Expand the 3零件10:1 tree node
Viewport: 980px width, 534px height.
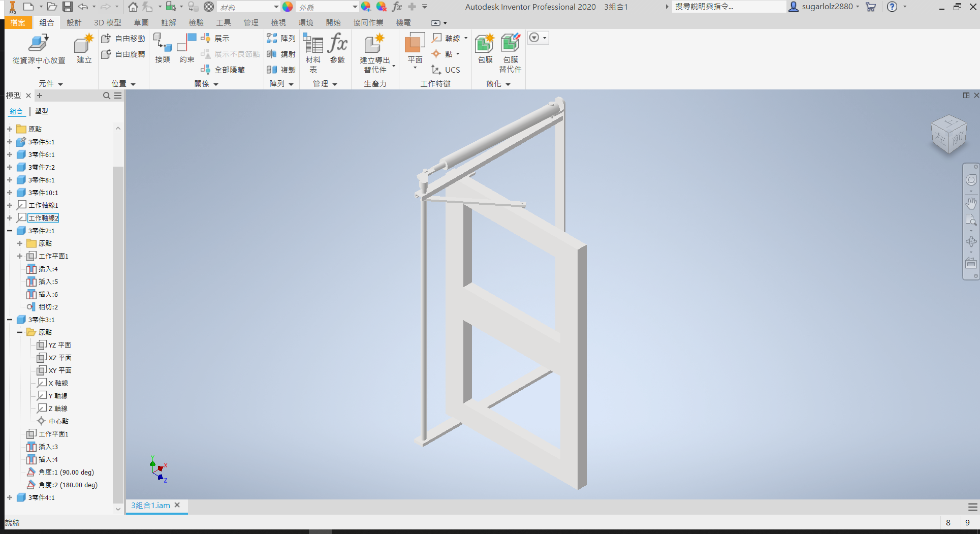tap(10, 193)
